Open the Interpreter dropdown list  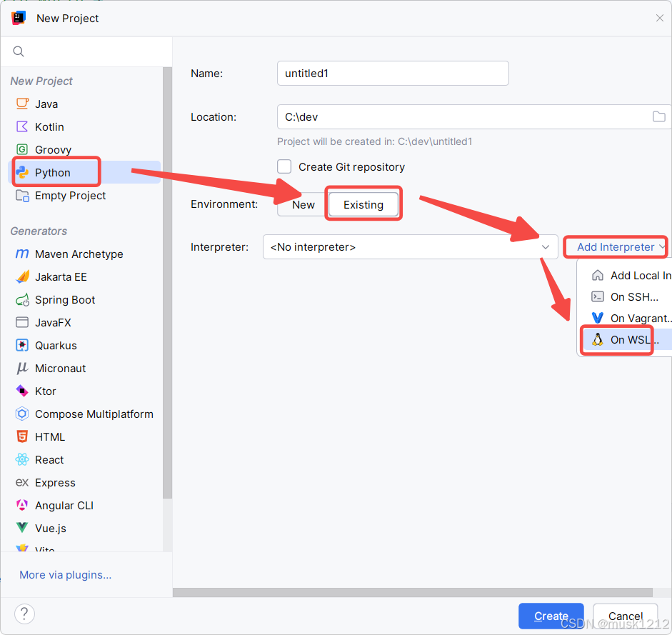click(410, 246)
